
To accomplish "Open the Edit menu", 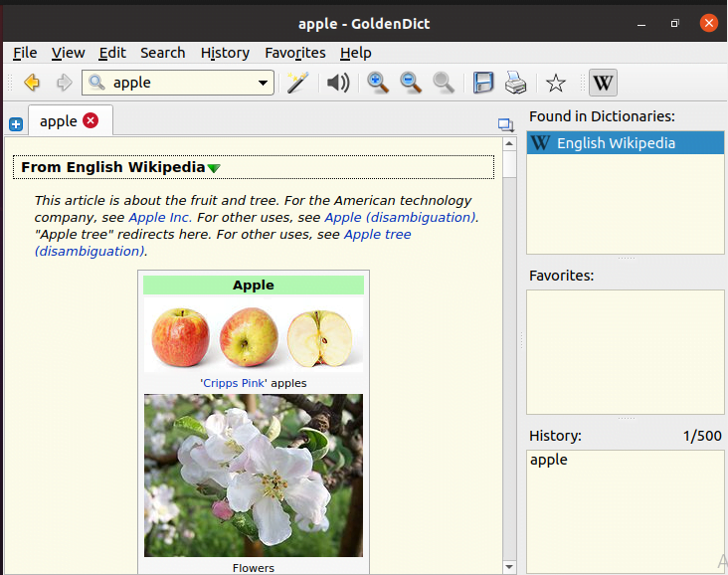I will coord(112,53).
